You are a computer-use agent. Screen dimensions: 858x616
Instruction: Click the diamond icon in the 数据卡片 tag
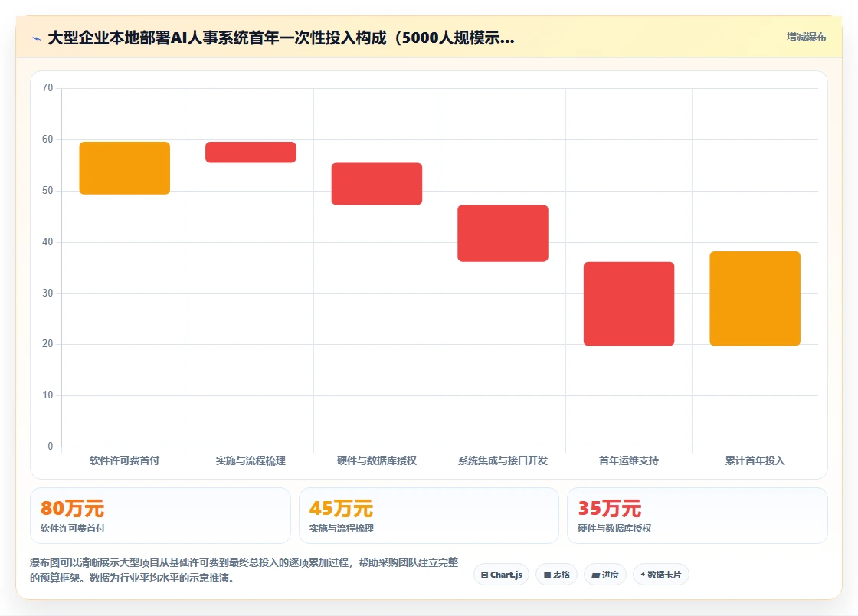coord(643,575)
